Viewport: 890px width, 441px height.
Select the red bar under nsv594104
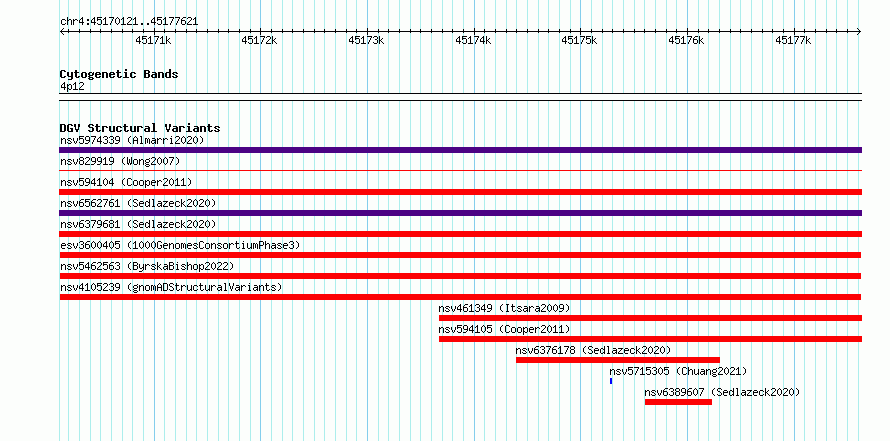coord(460,192)
